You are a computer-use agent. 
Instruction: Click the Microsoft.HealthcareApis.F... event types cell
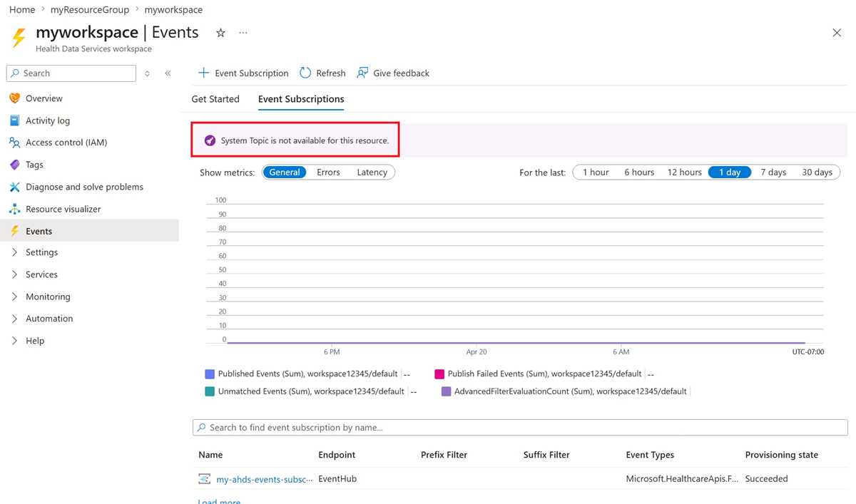pos(682,479)
